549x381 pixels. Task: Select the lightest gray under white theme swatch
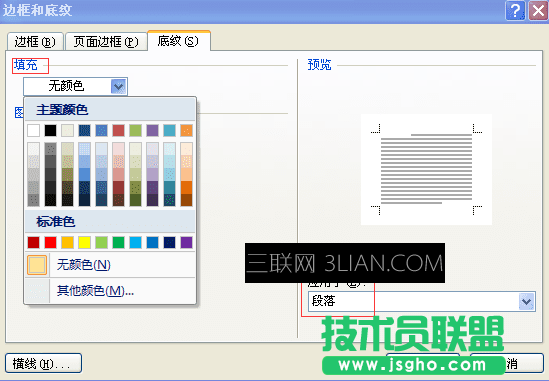pyautogui.click(x=33, y=149)
